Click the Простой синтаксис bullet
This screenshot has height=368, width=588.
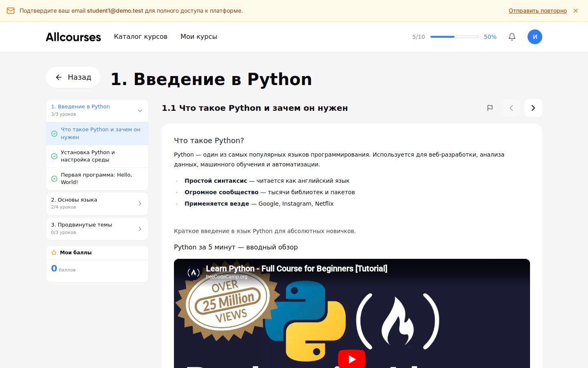(x=267, y=181)
